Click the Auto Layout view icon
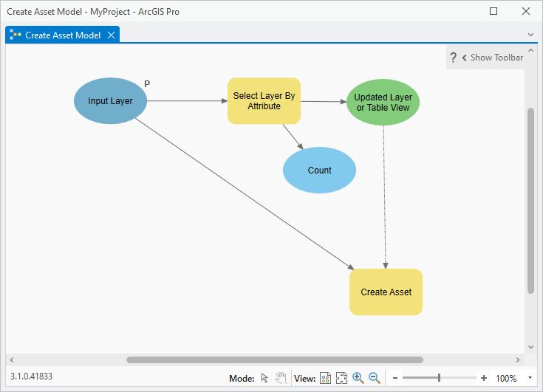The image size is (543, 392). click(x=326, y=378)
